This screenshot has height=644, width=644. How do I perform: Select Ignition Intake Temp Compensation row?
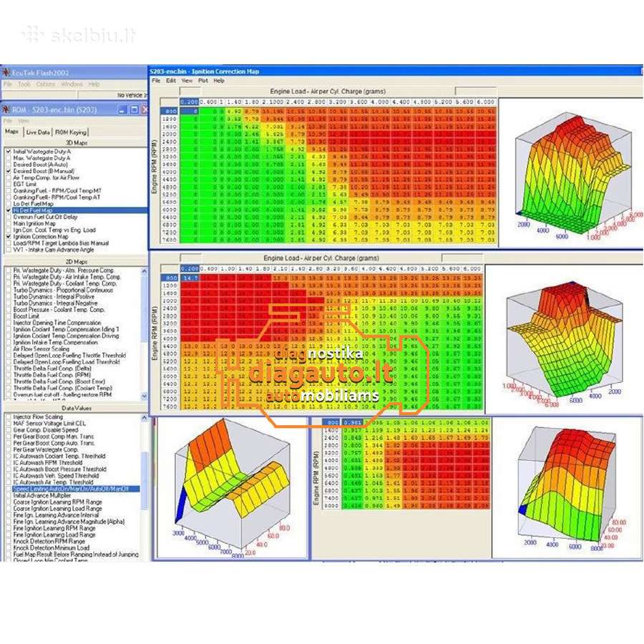pos(55,342)
